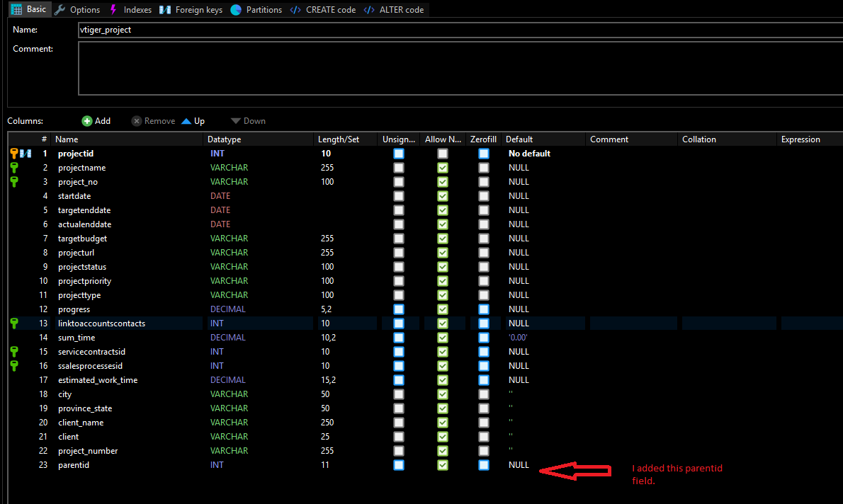Select the province_state column name
This screenshot has width=843, height=504.
point(85,408)
